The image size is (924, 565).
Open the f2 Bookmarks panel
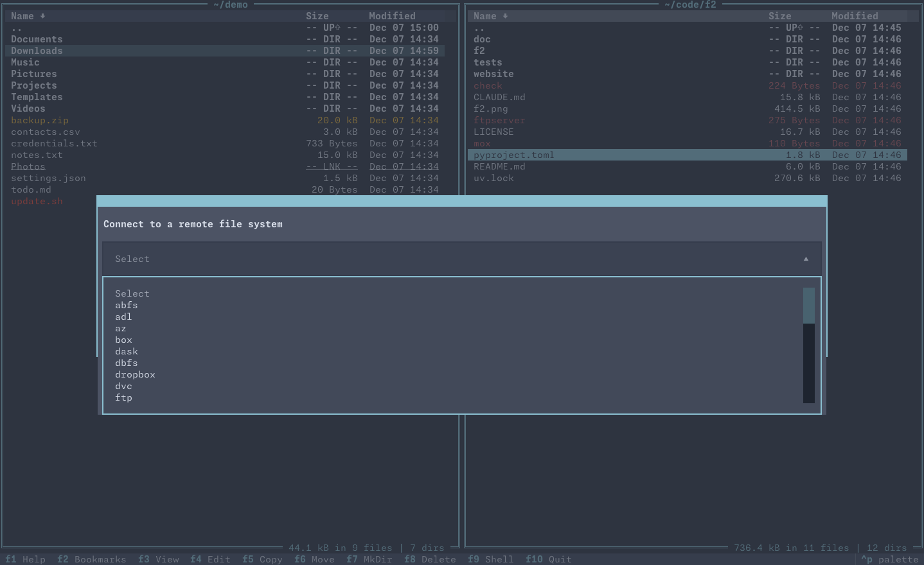[91, 559]
